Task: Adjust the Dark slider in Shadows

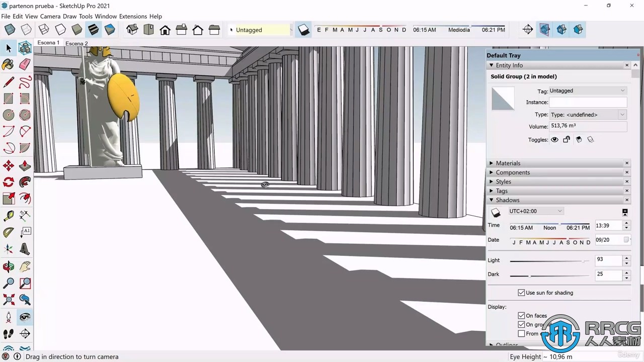Action: (549, 276)
